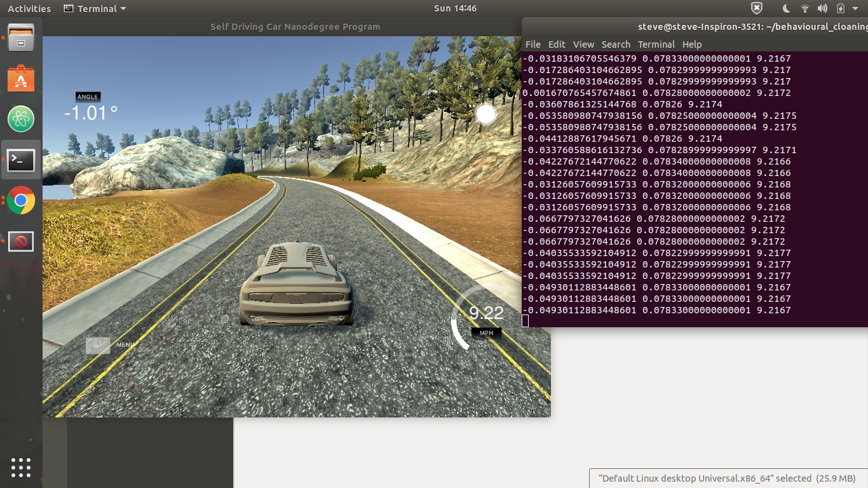Click the red prohibited-sign dock icon
Viewport: 868px width, 488px height.
click(21, 241)
